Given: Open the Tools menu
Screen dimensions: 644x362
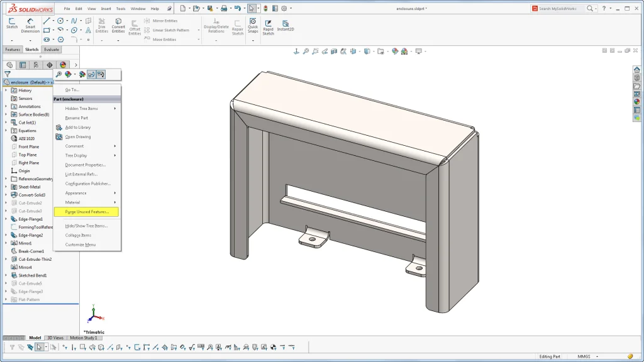Looking at the screenshot, I should (121, 9).
